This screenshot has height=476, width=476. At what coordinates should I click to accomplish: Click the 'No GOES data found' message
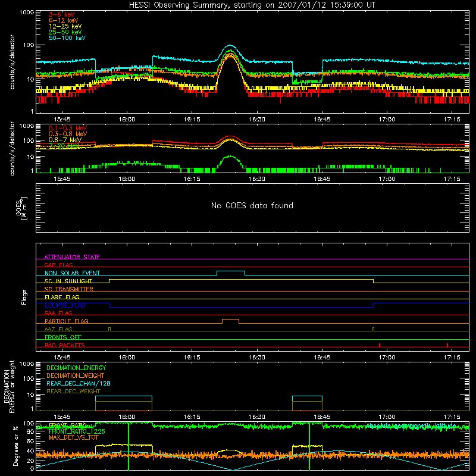[x=252, y=205]
